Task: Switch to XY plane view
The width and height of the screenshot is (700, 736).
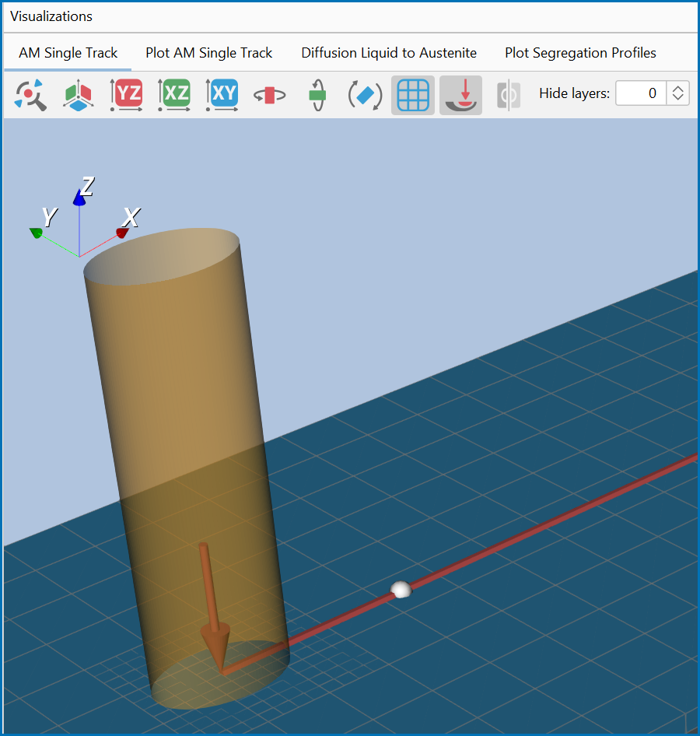Action: [222, 95]
